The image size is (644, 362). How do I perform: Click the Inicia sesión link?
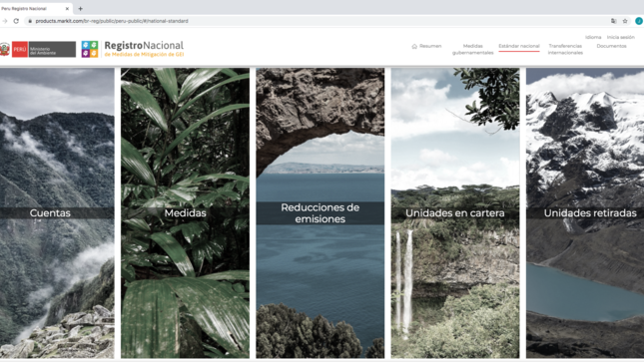click(621, 37)
